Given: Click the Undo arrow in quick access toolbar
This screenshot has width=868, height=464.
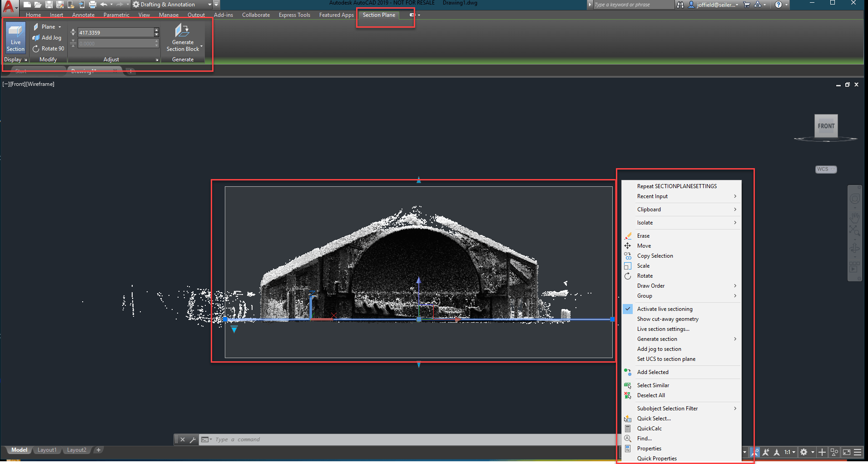Looking at the screenshot, I should click(x=104, y=5).
